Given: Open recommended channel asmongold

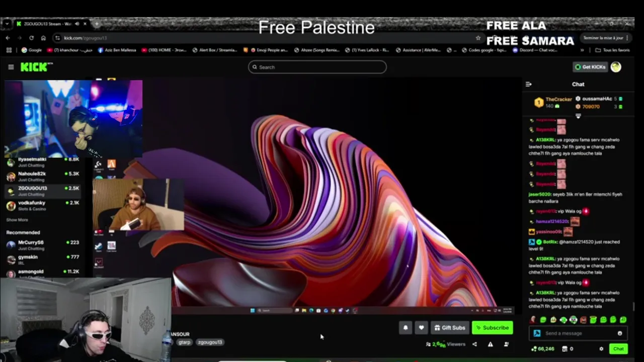Looking at the screenshot, I should [43, 273].
